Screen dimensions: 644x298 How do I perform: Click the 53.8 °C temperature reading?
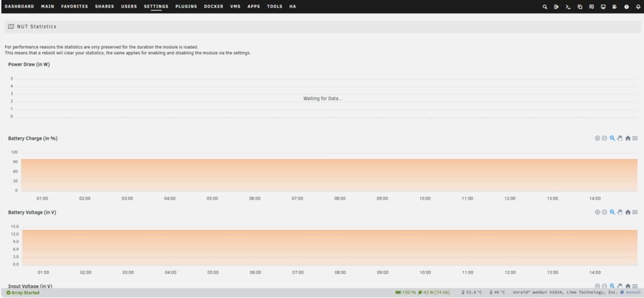click(x=471, y=293)
